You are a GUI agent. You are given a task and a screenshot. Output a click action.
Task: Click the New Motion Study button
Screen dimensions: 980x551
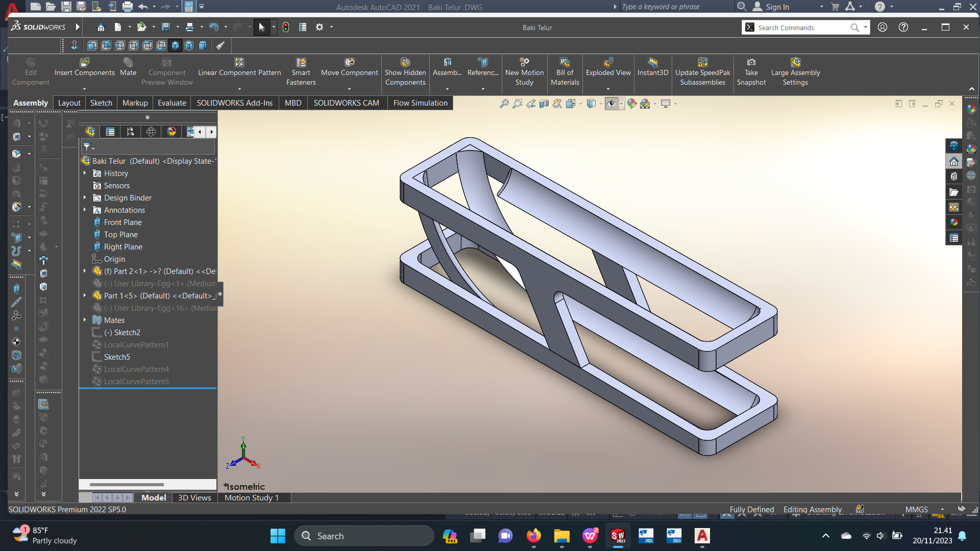[x=525, y=71]
